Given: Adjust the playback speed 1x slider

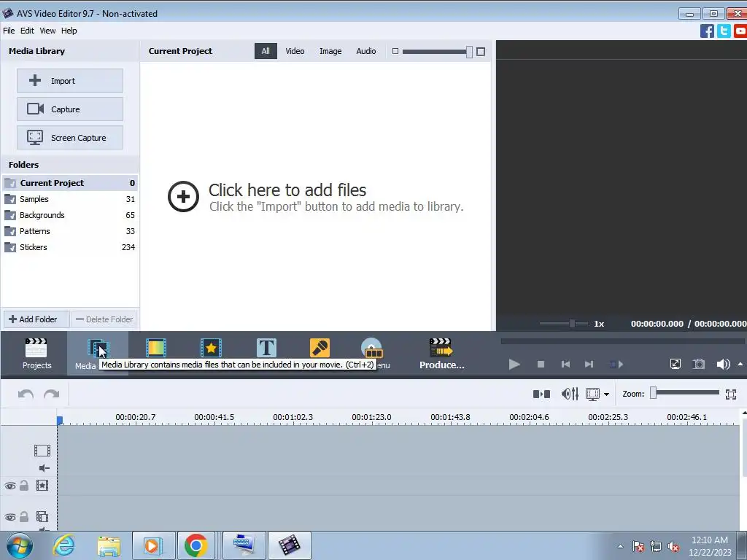Looking at the screenshot, I should tap(572, 323).
